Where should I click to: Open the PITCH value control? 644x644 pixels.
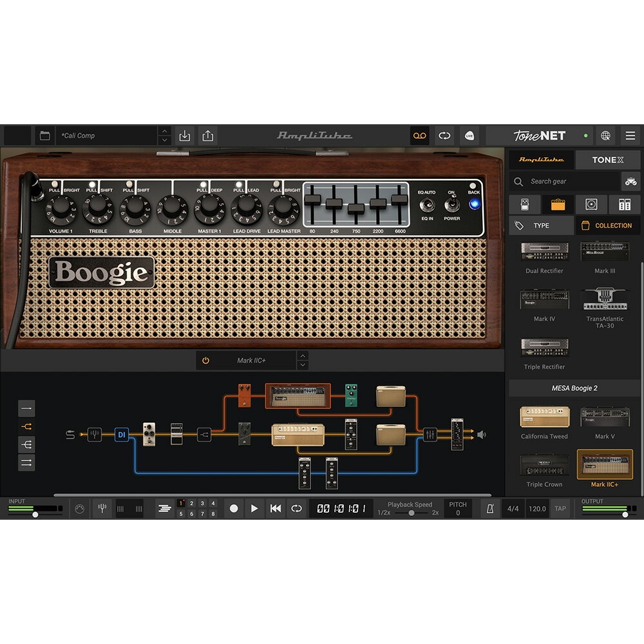point(458,509)
